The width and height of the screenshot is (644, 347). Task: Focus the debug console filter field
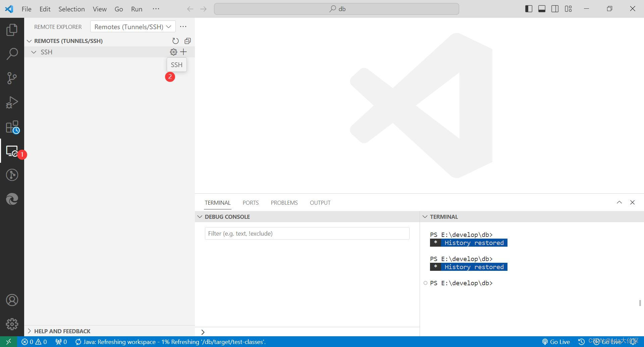point(307,234)
